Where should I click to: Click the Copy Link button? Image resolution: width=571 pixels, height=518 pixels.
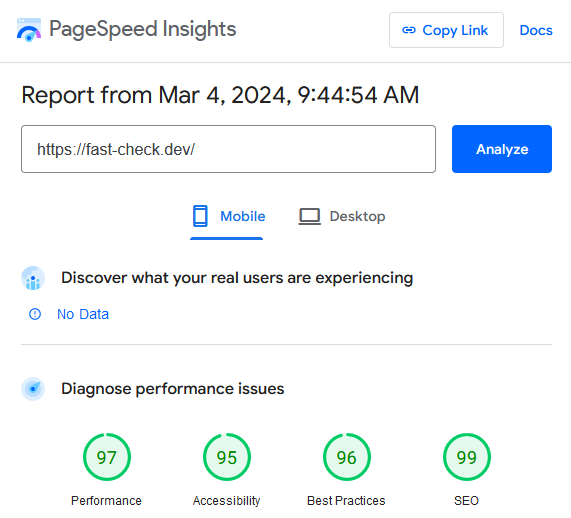click(x=446, y=30)
